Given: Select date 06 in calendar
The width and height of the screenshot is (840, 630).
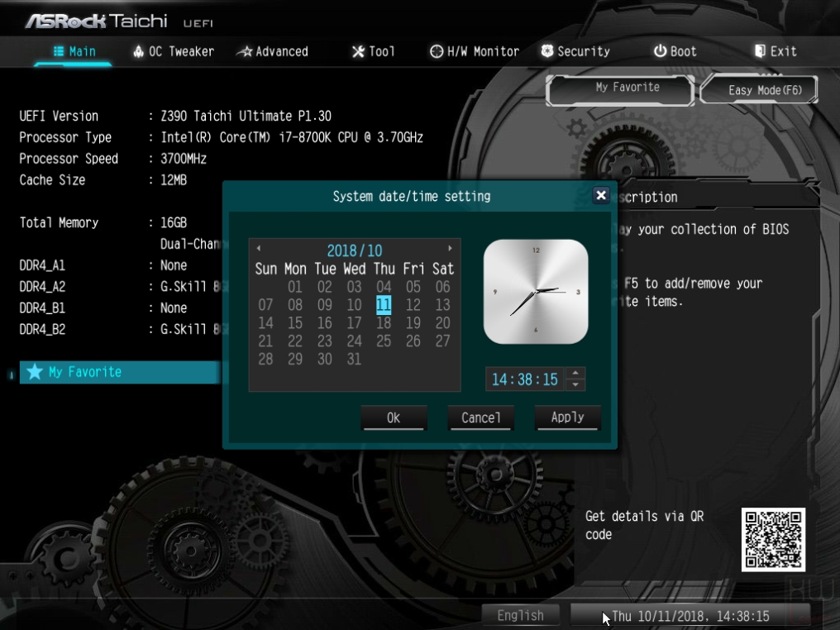Looking at the screenshot, I should click(442, 287).
